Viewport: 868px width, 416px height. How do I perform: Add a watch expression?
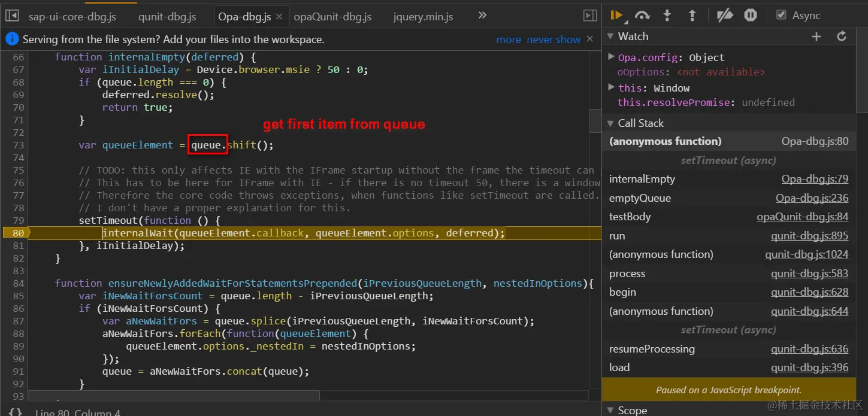tap(816, 37)
